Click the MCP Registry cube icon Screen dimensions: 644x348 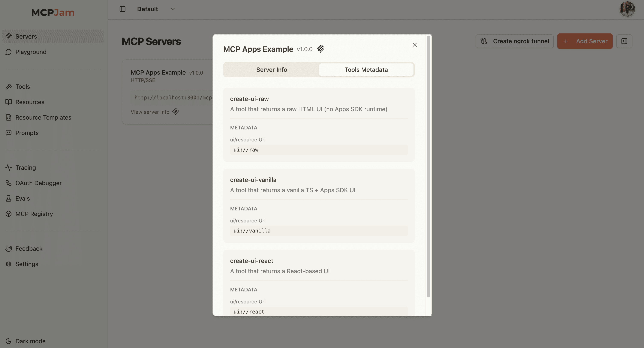tap(9, 214)
